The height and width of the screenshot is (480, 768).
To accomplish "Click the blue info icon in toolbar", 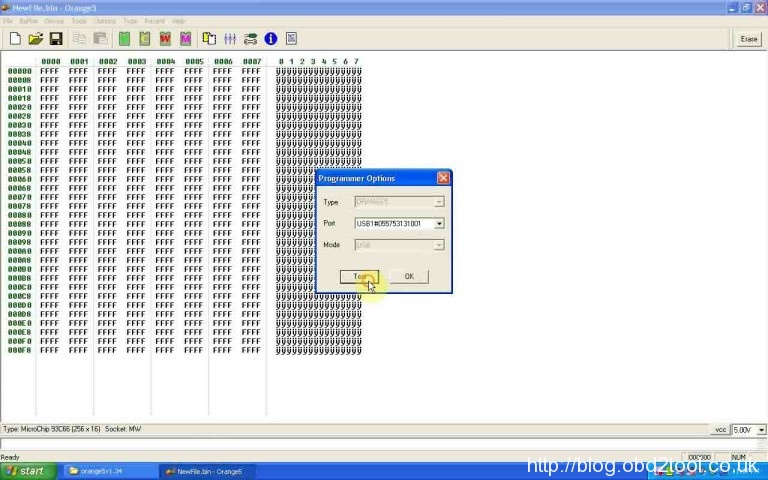I will pyautogui.click(x=270, y=39).
